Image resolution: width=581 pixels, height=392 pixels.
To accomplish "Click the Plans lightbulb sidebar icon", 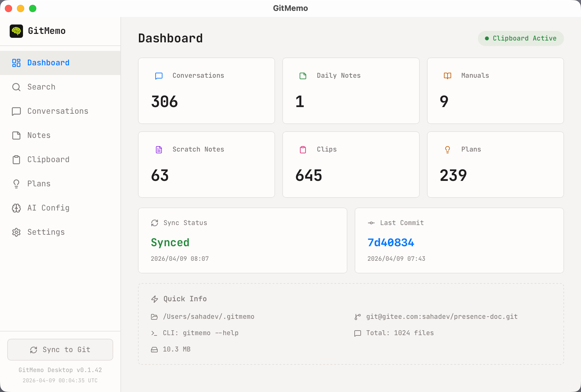I will [16, 184].
